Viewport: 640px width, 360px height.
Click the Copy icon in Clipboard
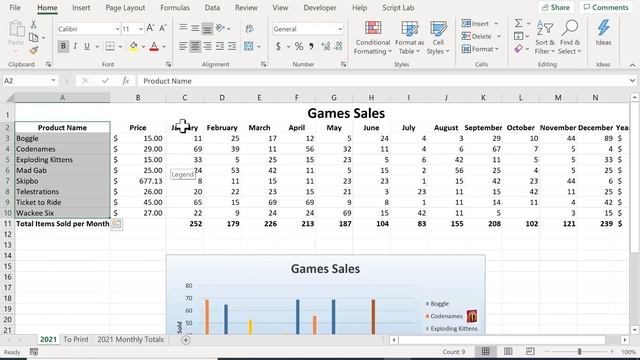(33, 38)
